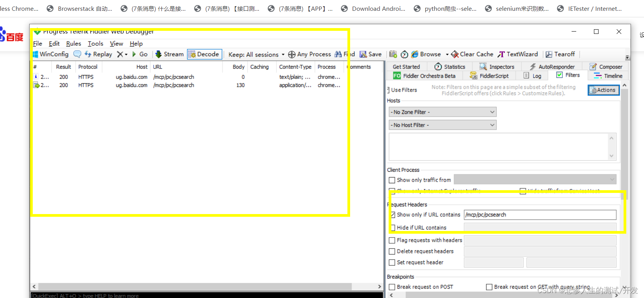Click the session list horizontal scrollbar
Screen dimensions: 644x298
coord(195,287)
